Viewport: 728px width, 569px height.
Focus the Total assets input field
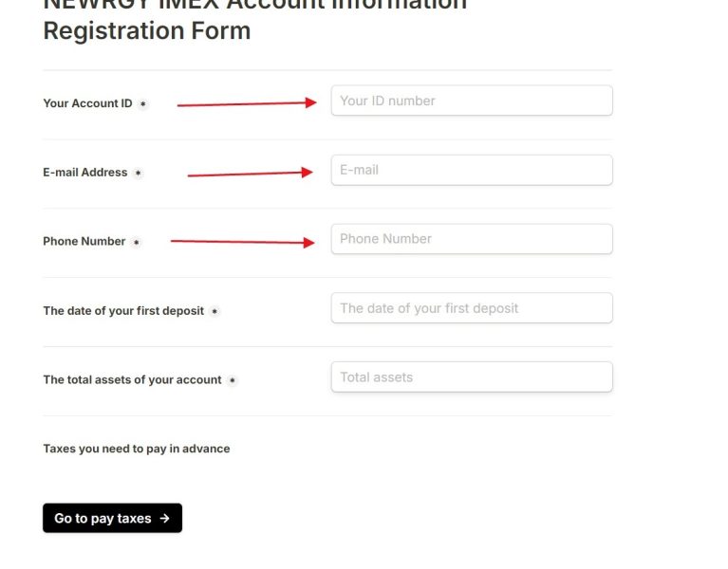tap(471, 377)
